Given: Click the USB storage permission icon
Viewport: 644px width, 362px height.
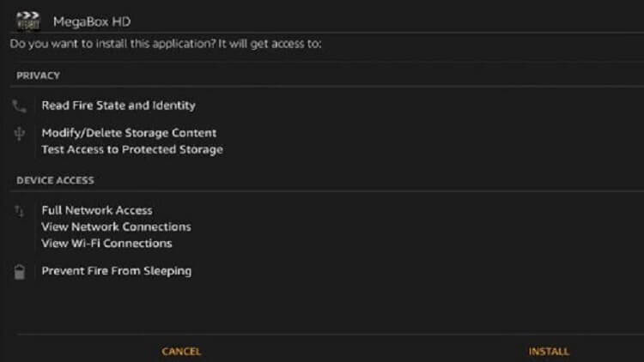Looking at the screenshot, I should pos(19,134).
